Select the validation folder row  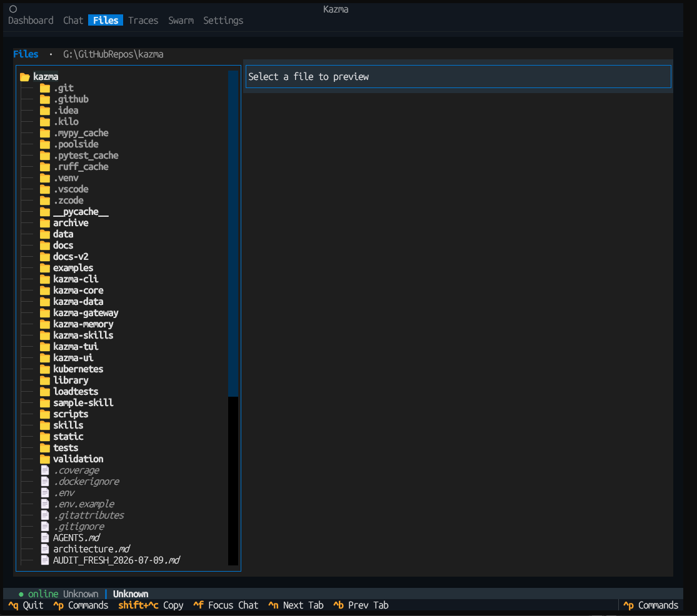[71, 459]
